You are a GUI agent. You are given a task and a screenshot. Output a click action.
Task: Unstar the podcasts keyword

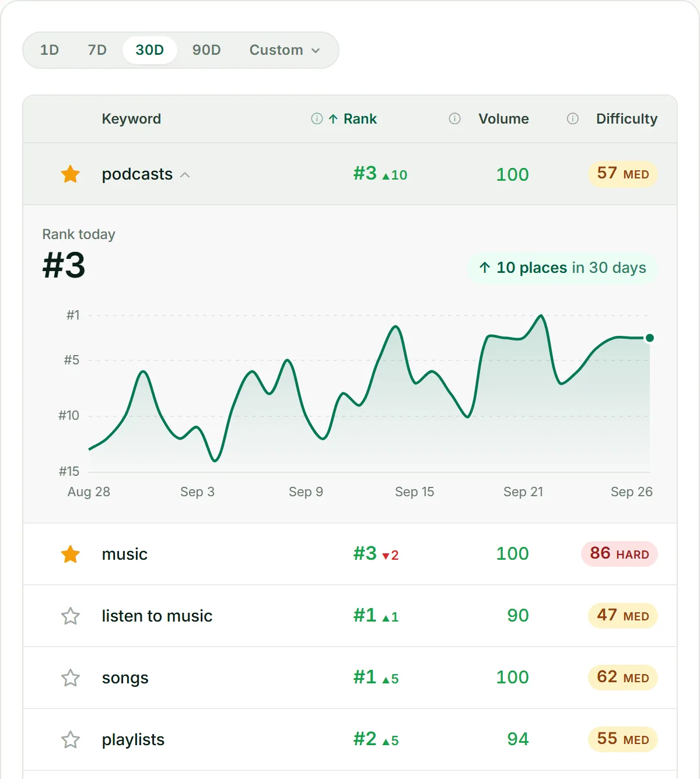[71, 174]
